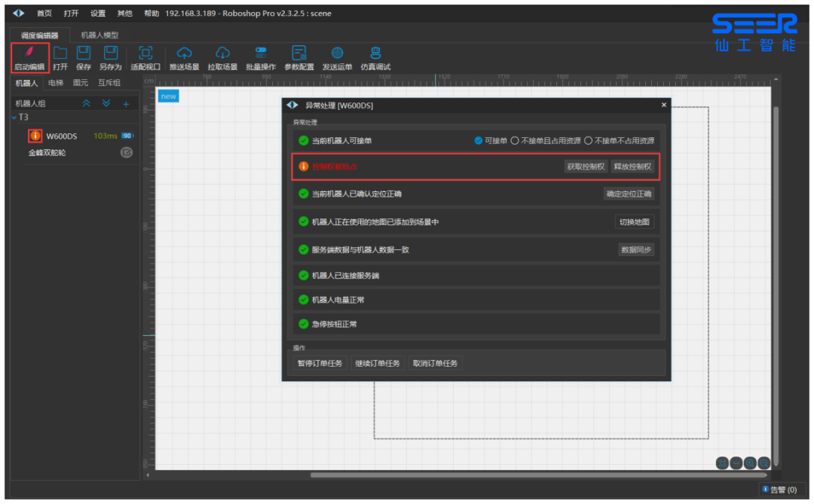
Task: Click the 获取控制权 button
Action: point(586,166)
